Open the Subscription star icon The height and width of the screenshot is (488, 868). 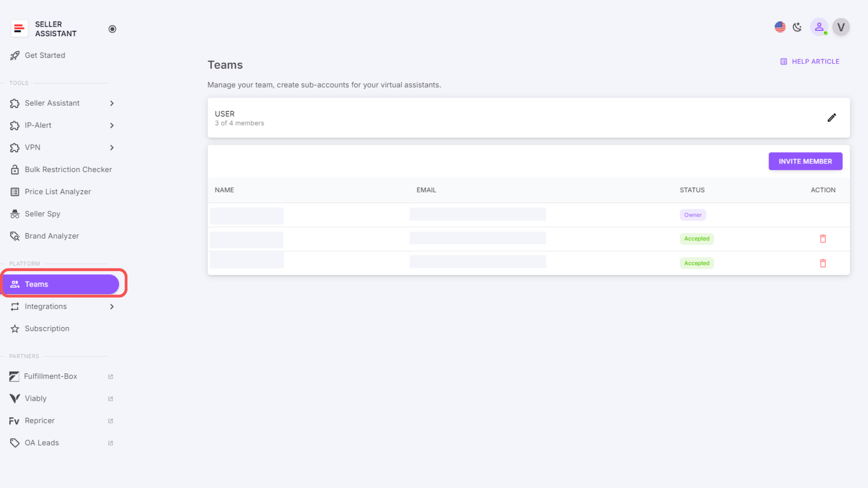click(x=15, y=328)
